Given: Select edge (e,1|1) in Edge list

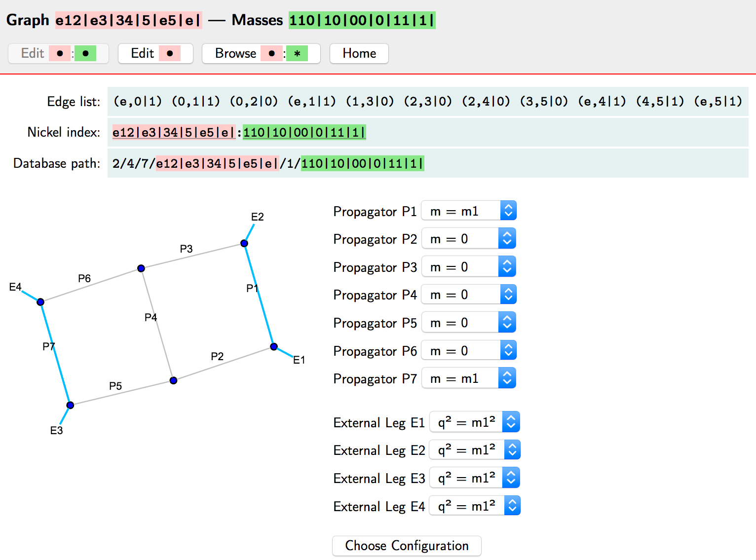Looking at the screenshot, I should pos(312,101).
